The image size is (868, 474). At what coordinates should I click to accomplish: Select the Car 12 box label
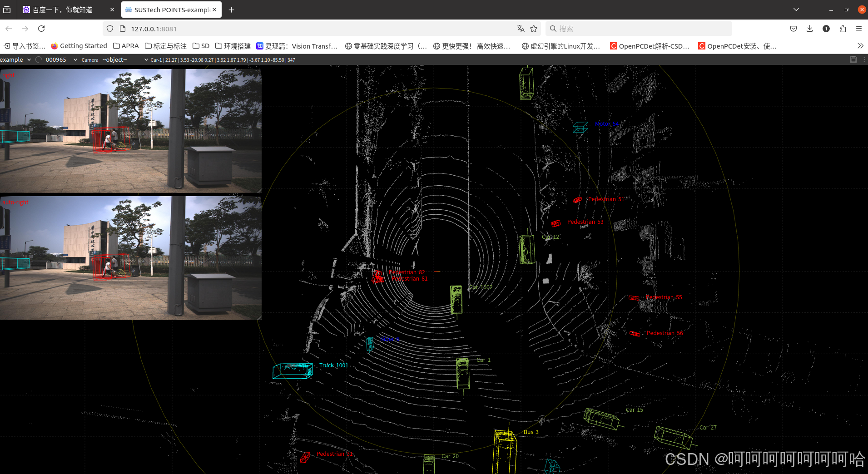(x=551, y=237)
